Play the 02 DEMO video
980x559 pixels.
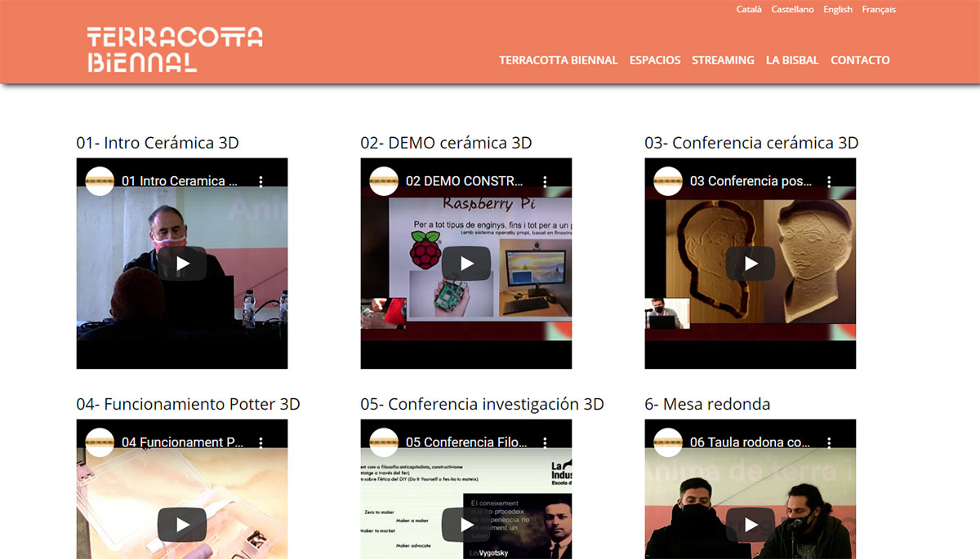pyautogui.click(x=466, y=264)
